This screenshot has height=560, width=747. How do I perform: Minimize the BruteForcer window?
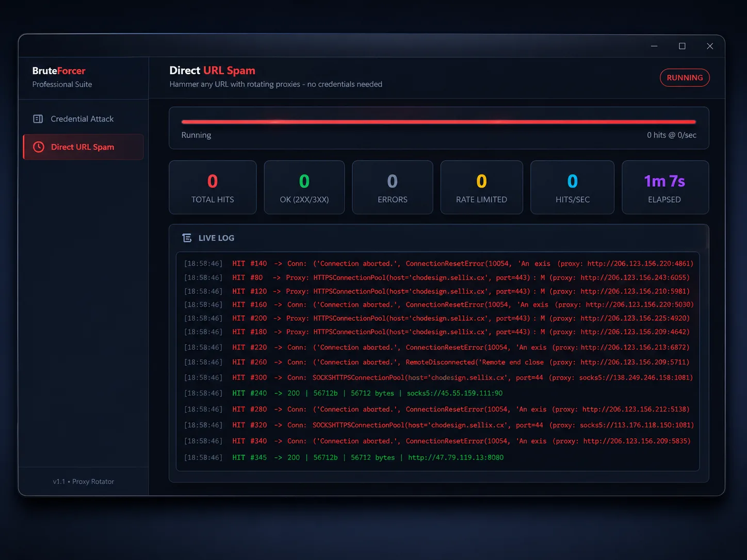[654, 46]
